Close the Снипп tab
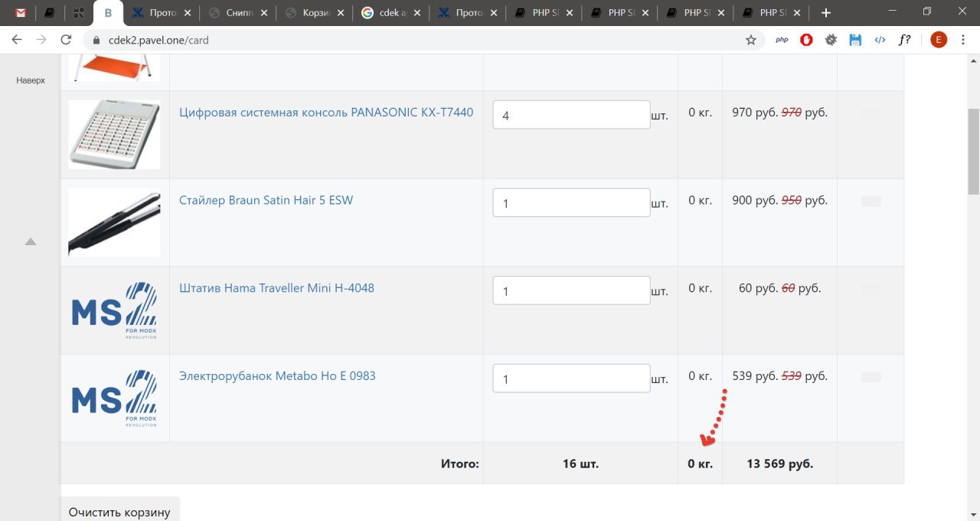 (263, 13)
